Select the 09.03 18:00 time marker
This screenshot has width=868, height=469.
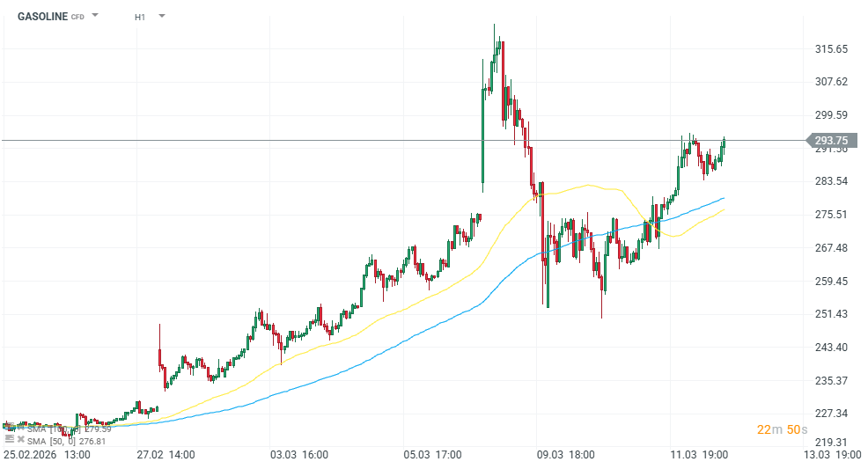coord(566,455)
